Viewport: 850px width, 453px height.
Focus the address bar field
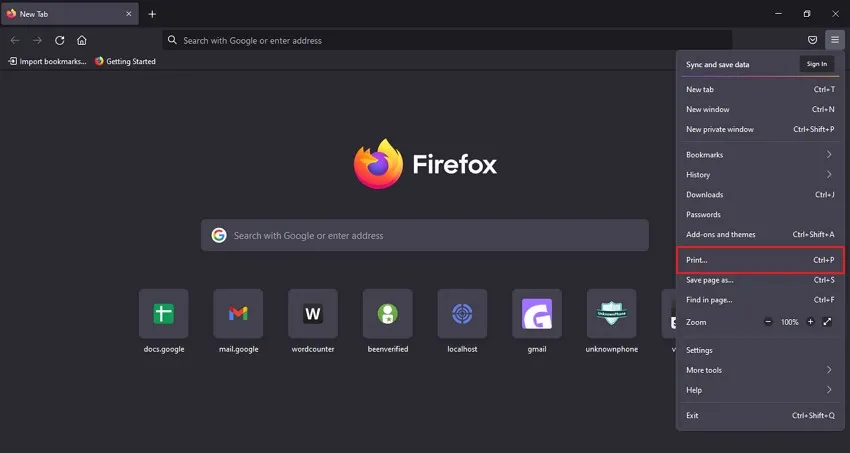pyautogui.click(x=447, y=40)
